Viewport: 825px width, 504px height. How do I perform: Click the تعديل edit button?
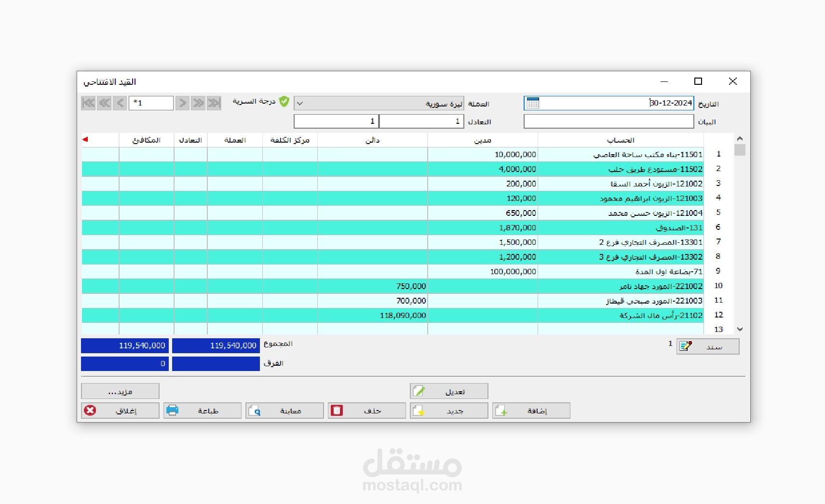(x=449, y=391)
